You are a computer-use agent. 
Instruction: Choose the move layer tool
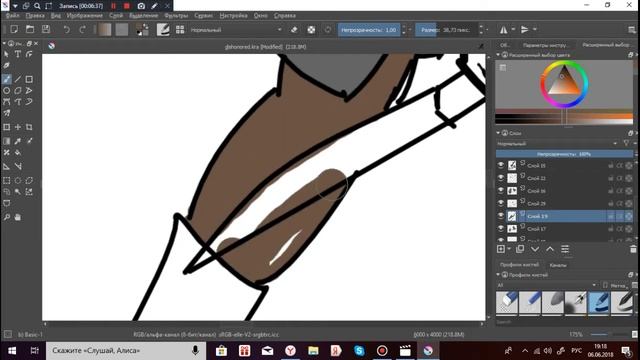point(18,127)
